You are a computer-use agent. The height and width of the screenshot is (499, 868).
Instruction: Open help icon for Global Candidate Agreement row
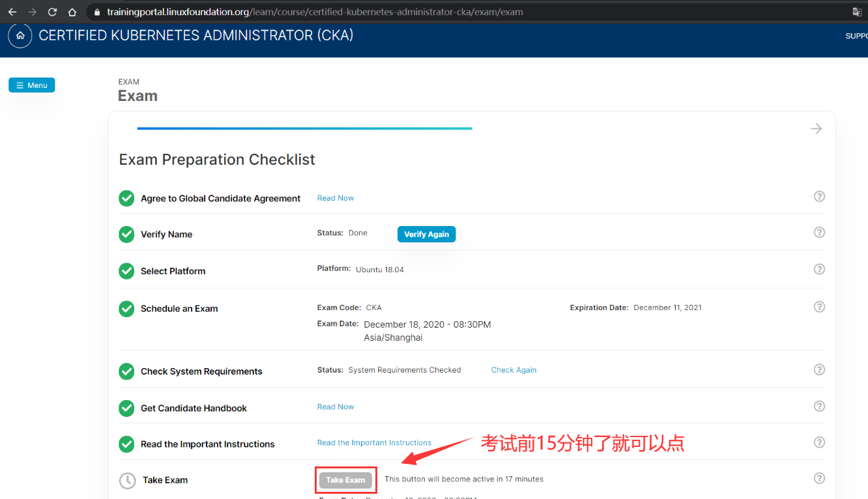tap(820, 196)
